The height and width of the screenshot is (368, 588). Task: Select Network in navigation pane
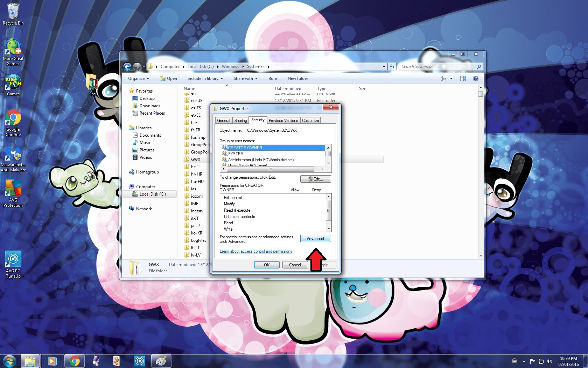click(x=144, y=209)
